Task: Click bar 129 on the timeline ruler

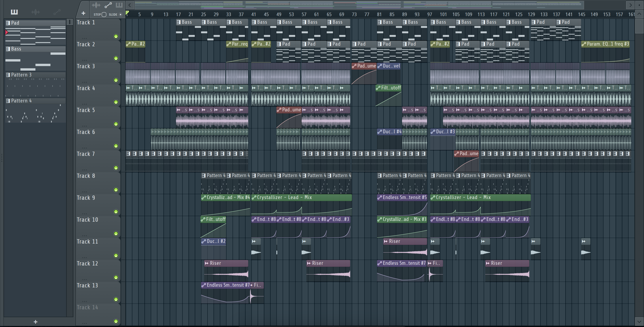Action: click(x=531, y=15)
